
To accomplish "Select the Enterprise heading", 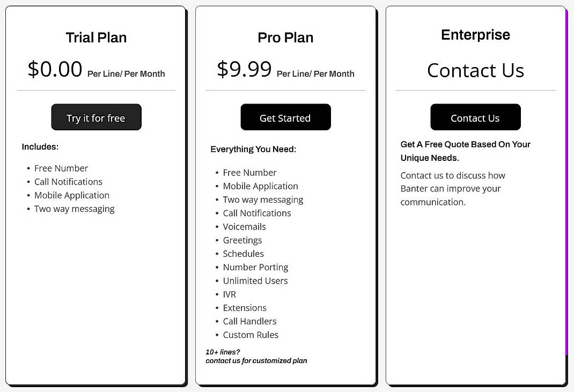I will (475, 34).
